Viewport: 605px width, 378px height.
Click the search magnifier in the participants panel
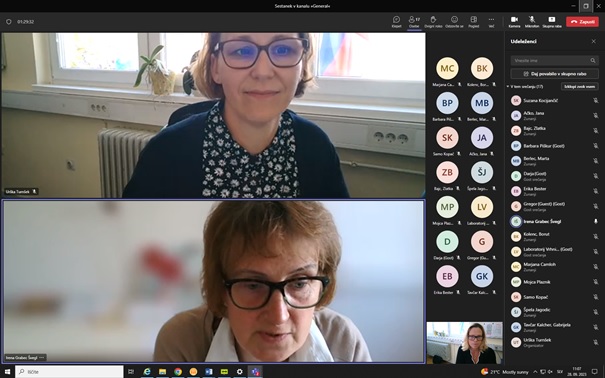point(593,61)
